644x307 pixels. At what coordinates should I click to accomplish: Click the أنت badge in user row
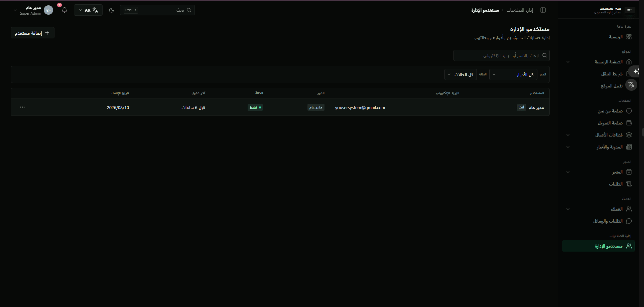(521, 107)
